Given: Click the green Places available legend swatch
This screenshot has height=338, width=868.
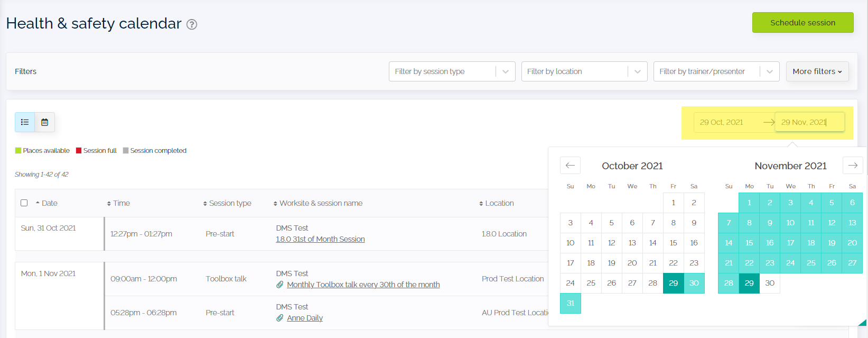Looking at the screenshot, I should coord(18,151).
